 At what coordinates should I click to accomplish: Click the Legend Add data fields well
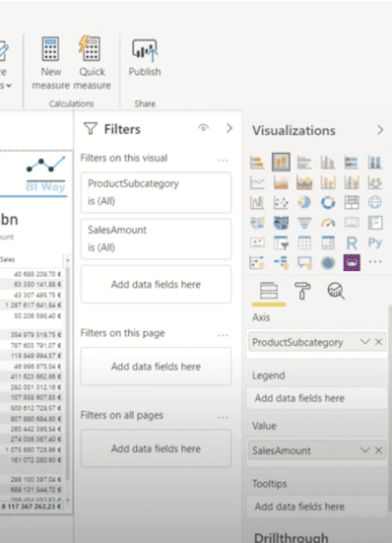click(x=317, y=398)
